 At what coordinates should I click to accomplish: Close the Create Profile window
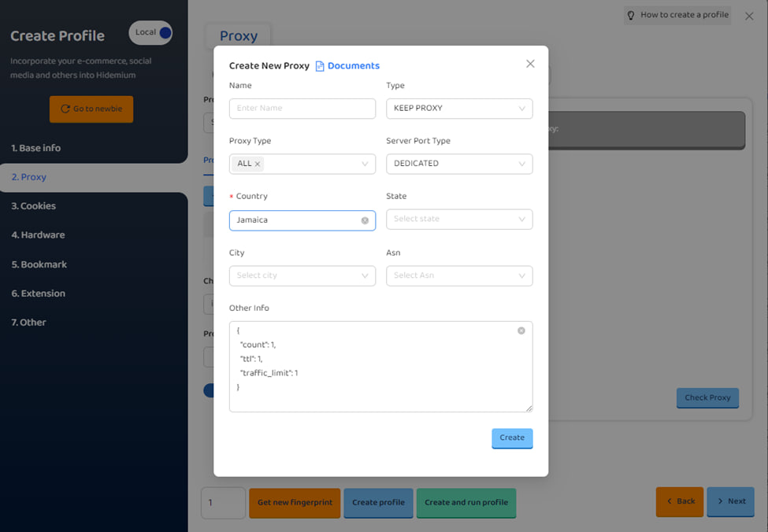[749, 16]
